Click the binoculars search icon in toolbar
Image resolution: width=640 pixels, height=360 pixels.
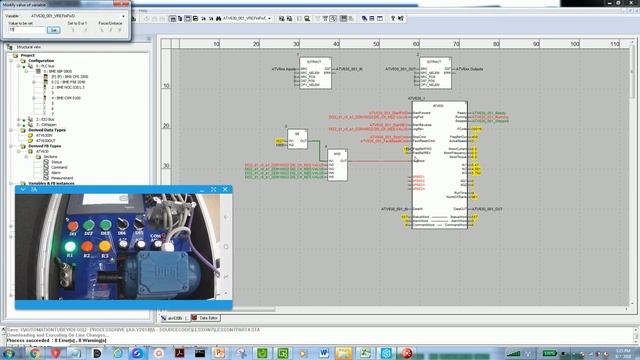coord(218,18)
